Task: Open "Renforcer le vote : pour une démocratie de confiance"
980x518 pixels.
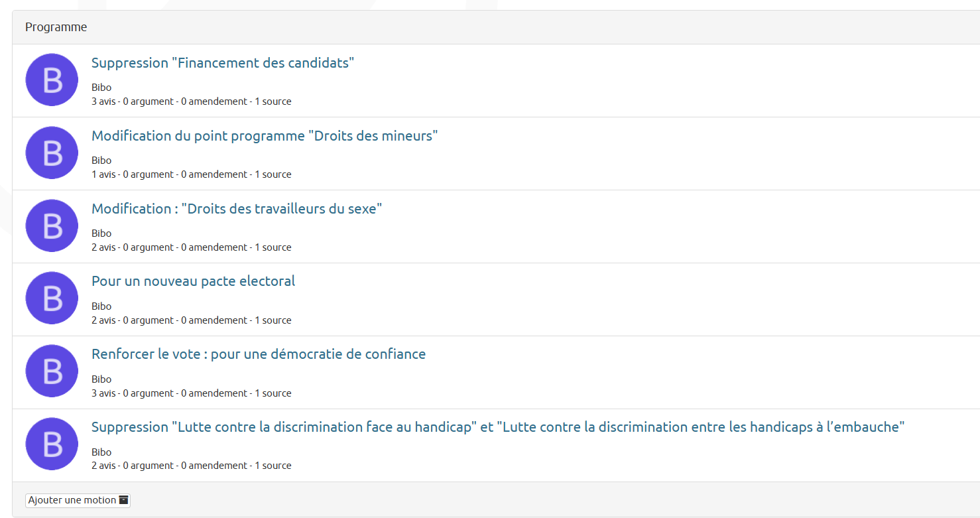Action: (x=259, y=354)
